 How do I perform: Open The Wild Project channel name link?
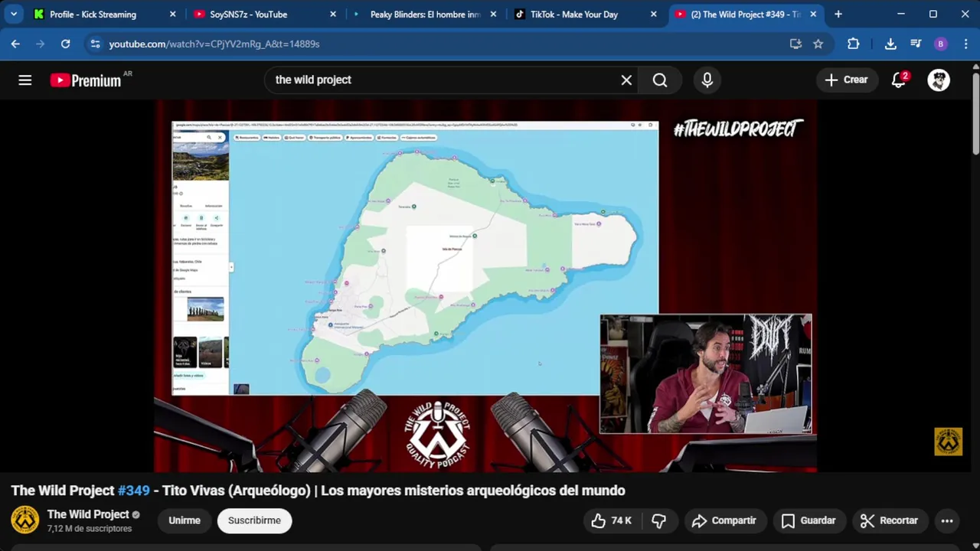(x=88, y=514)
